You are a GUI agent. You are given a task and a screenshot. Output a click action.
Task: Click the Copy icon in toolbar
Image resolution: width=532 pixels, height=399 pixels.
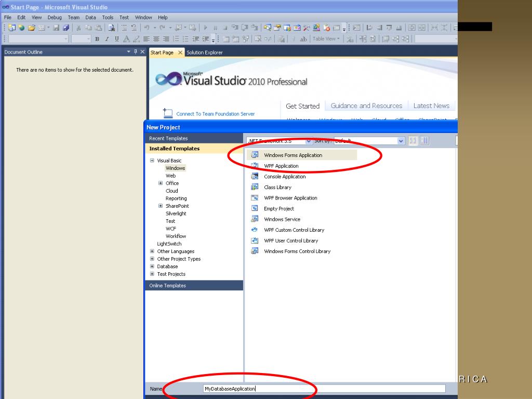point(88,28)
